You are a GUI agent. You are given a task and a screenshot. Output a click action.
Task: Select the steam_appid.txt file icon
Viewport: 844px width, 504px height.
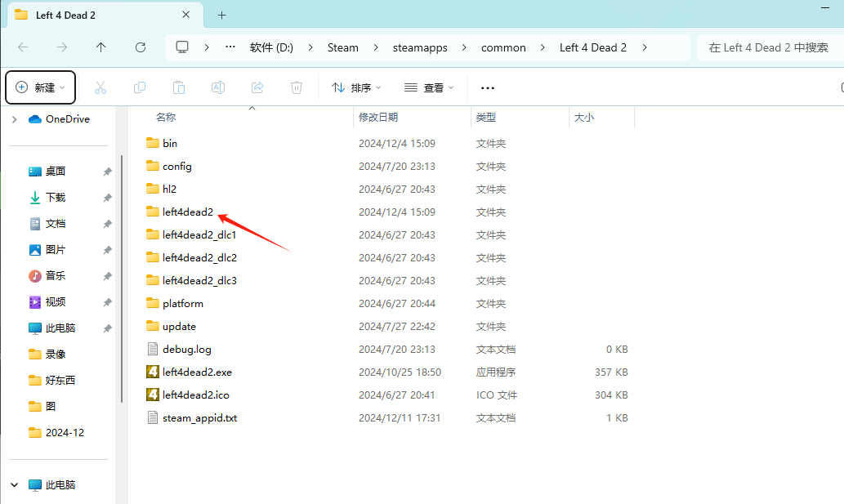(x=153, y=417)
